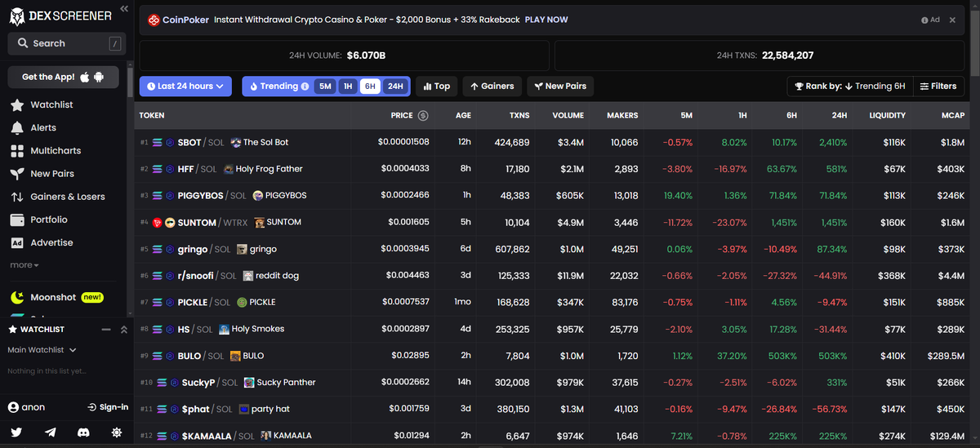Click the CoinPoker ad logo icon
The image size is (980, 448).
coord(154,20)
